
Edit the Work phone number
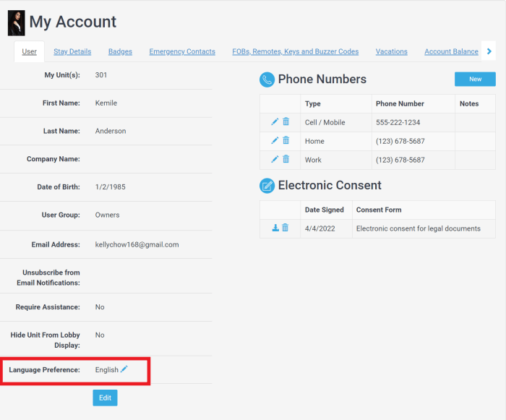(x=275, y=159)
